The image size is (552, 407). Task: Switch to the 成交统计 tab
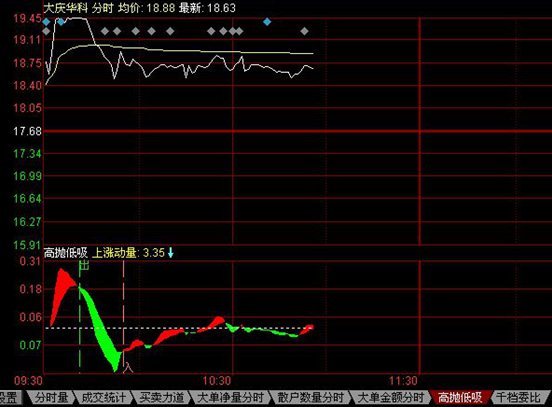tap(104, 398)
